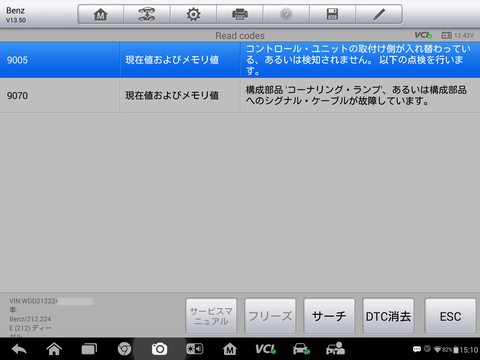Image resolution: width=480 pixels, height=360 pixels.
Task: Tap the wifi signal status icon
Action: (x=437, y=350)
